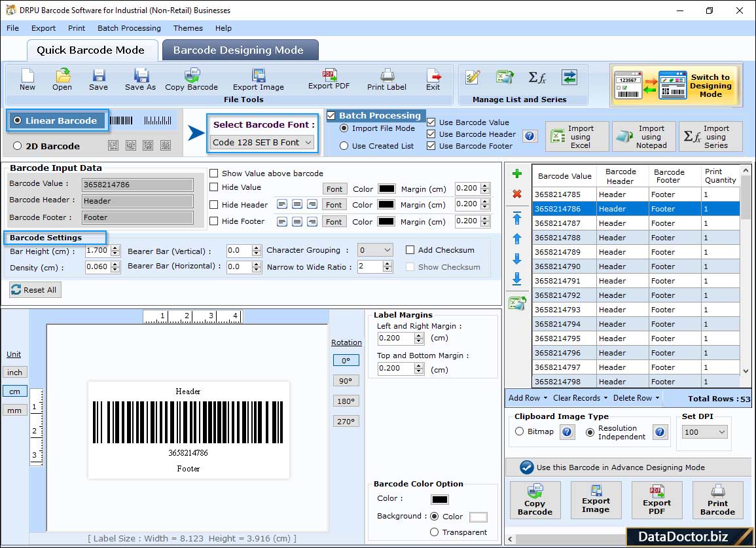Click the green plus add row icon
The image size is (756, 548).
click(517, 174)
